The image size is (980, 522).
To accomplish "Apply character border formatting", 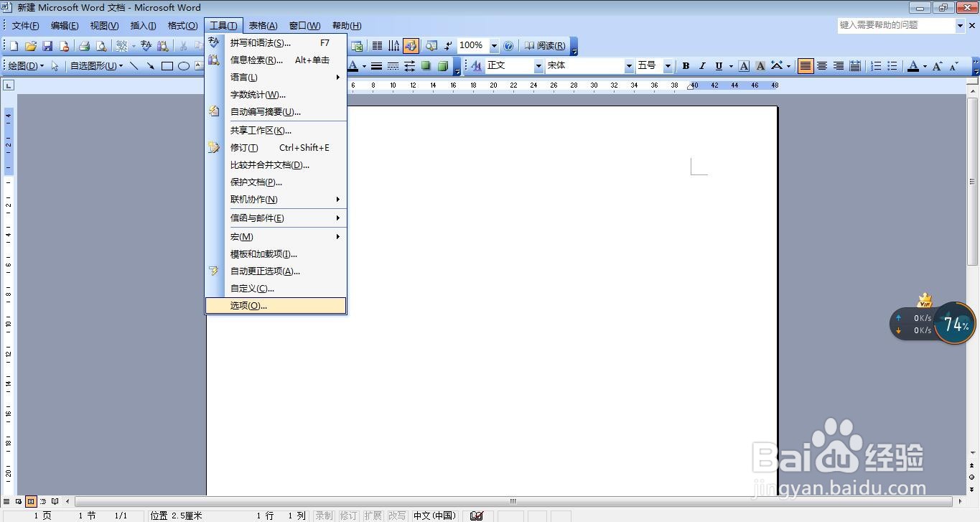I will pos(745,66).
